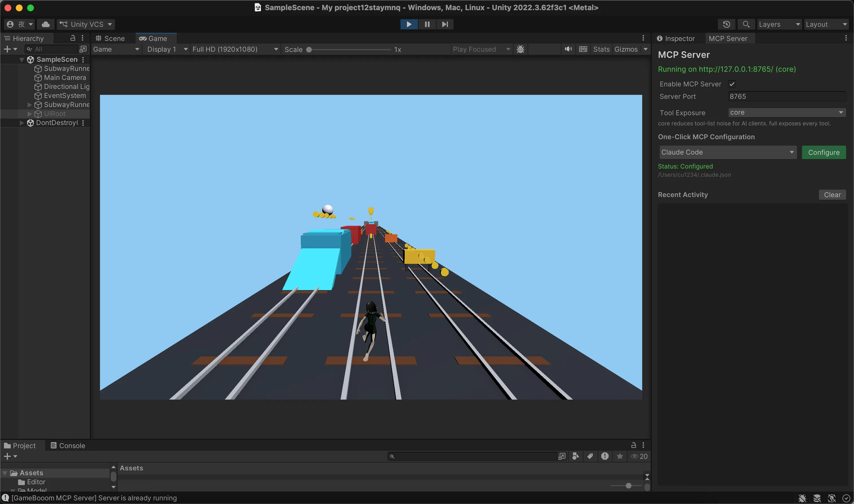This screenshot has height=504, width=854.
Task: Toggle the Stats overlay
Action: (601, 49)
